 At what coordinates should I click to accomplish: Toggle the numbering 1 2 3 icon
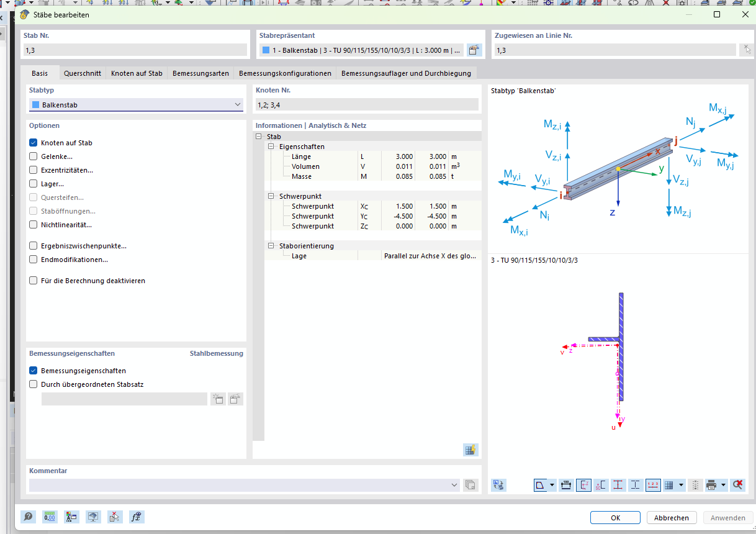pyautogui.click(x=653, y=485)
